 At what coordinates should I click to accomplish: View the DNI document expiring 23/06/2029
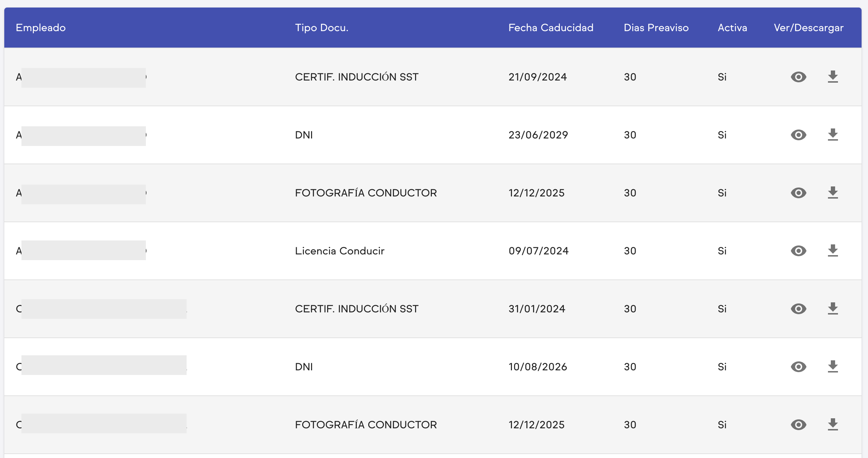798,135
